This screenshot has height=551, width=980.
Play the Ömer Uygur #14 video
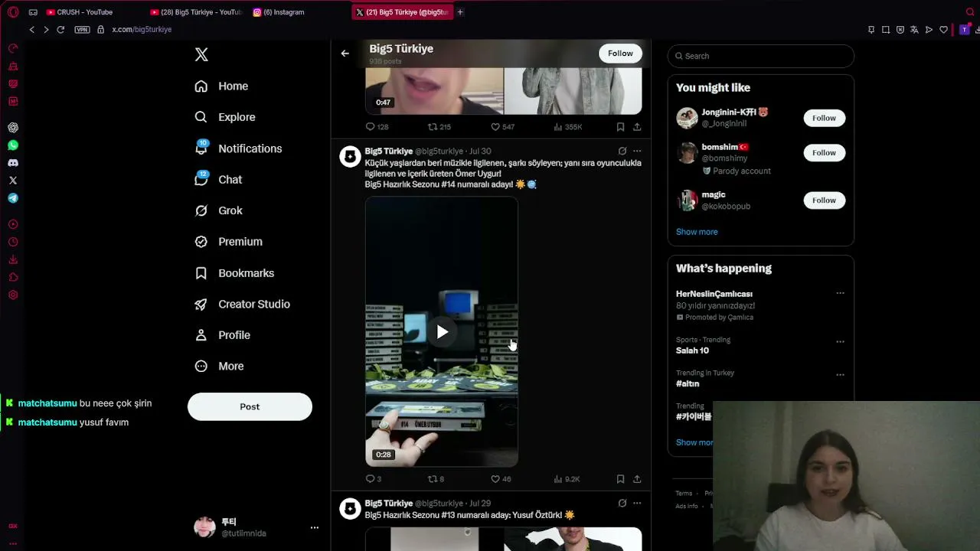coord(442,332)
